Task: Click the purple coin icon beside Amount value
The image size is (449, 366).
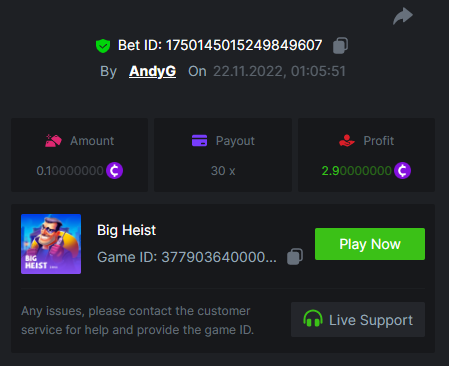Action: click(114, 171)
